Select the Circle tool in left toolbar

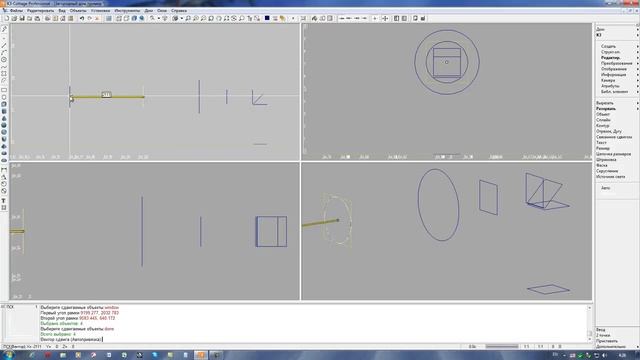[x=4, y=60]
